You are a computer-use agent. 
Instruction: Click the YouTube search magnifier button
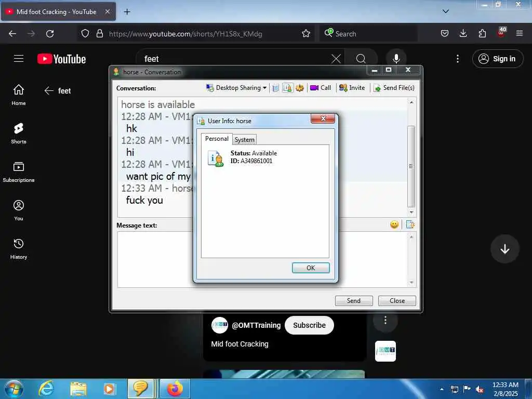coord(361,59)
